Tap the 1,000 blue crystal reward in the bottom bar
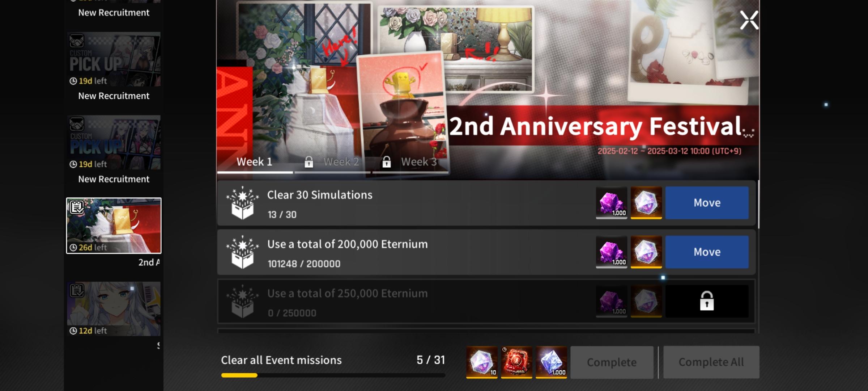Screen dimensions: 868x391 pos(551,362)
